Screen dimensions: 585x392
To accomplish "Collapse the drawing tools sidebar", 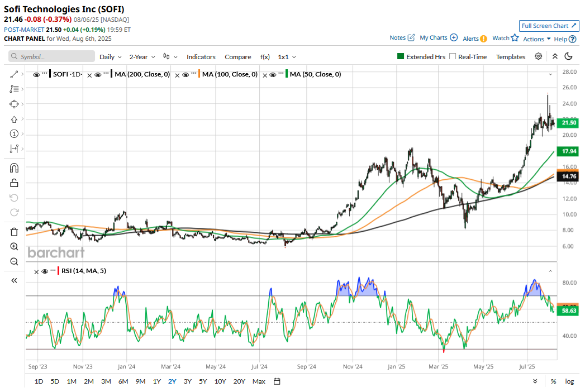I will [14, 280].
